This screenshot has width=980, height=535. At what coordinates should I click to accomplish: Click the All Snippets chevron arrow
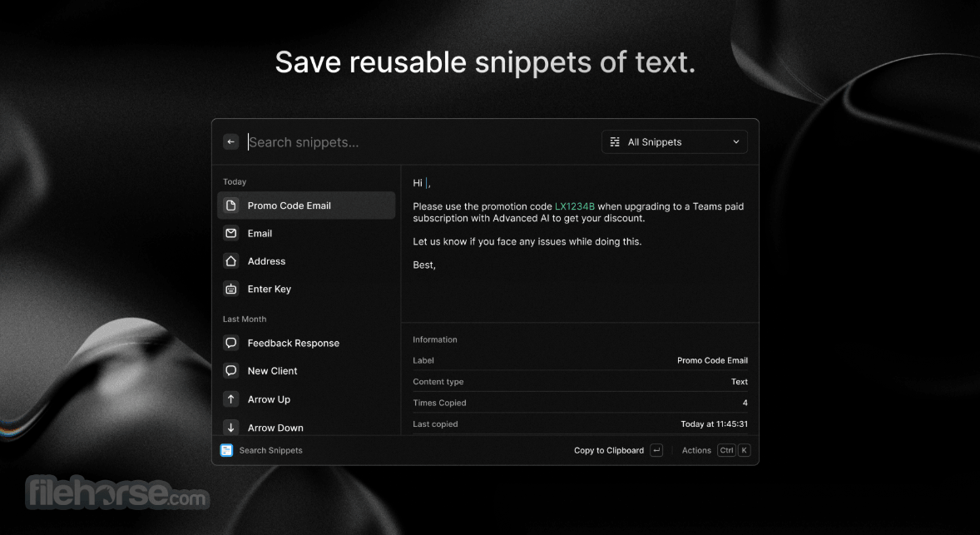[x=735, y=142]
